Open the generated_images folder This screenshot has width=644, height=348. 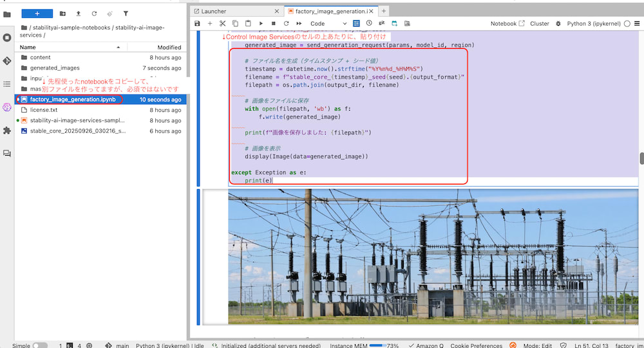pos(55,68)
